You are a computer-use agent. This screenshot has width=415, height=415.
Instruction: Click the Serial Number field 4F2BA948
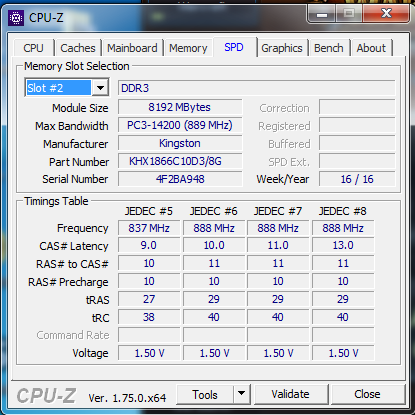(x=180, y=179)
